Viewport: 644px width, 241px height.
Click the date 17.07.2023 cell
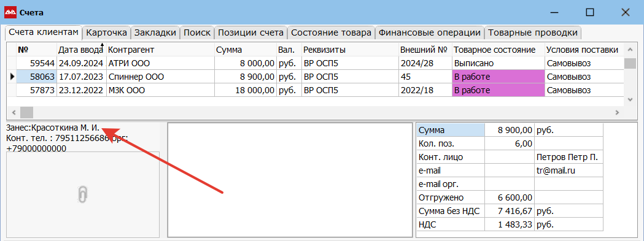click(81, 77)
